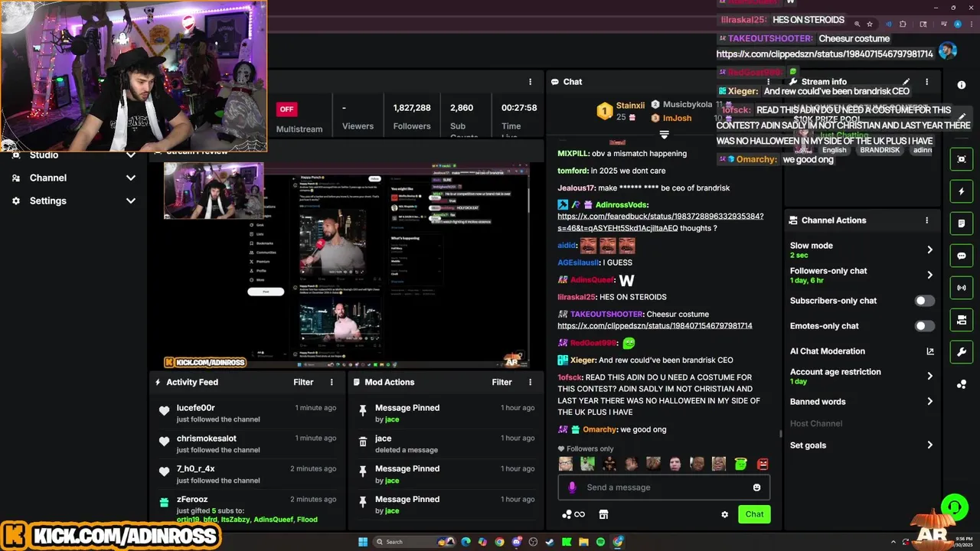
Task: Open AI Chat Moderation external link icon
Action: [x=930, y=351]
